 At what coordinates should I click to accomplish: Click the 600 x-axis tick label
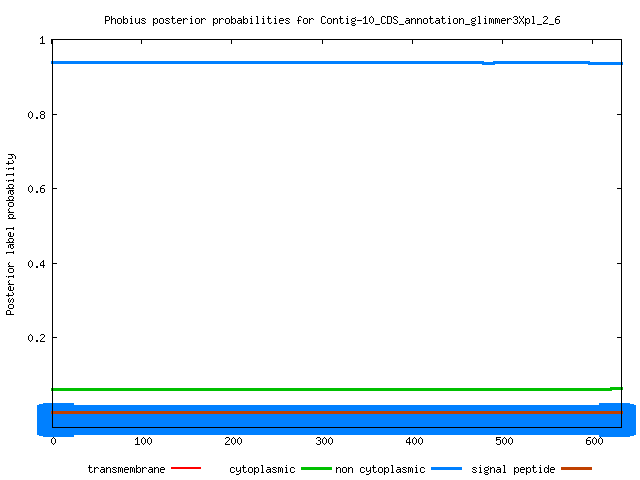pyautogui.click(x=594, y=441)
